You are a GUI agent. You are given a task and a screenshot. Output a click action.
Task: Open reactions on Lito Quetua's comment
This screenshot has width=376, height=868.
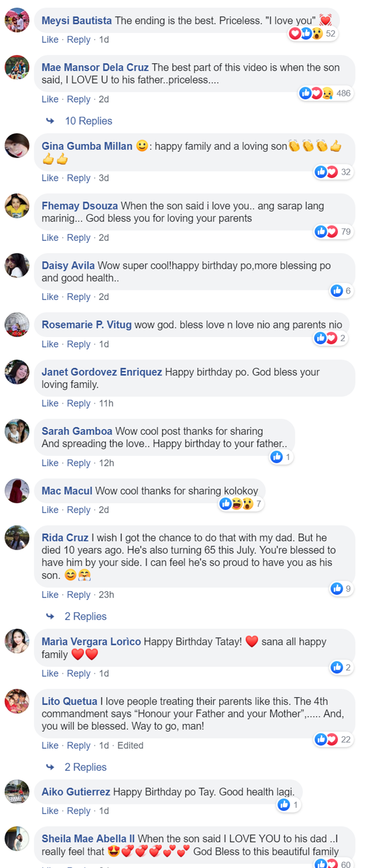coord(332,739)
